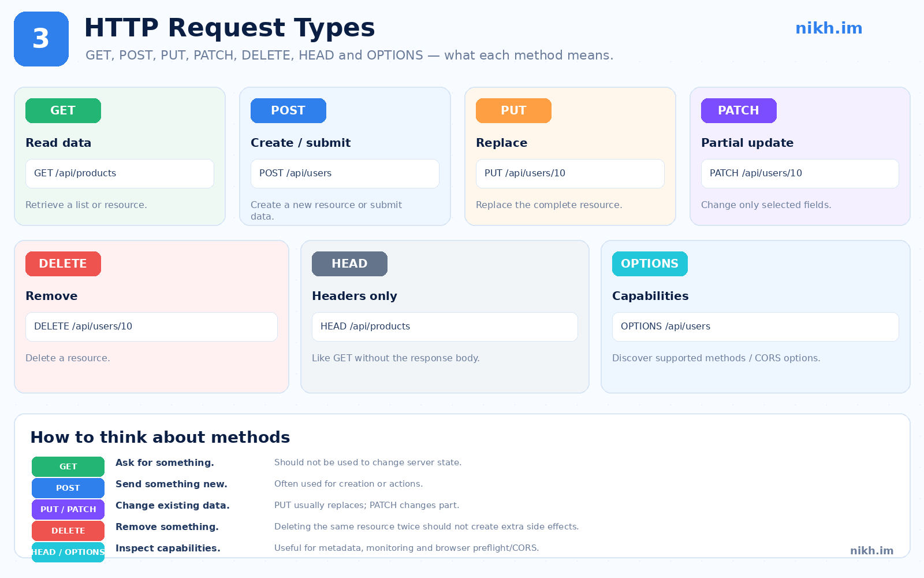Select the GET /api/products code field
The width and height of the screenshot is (924, 578).
[x=120, y=173]
